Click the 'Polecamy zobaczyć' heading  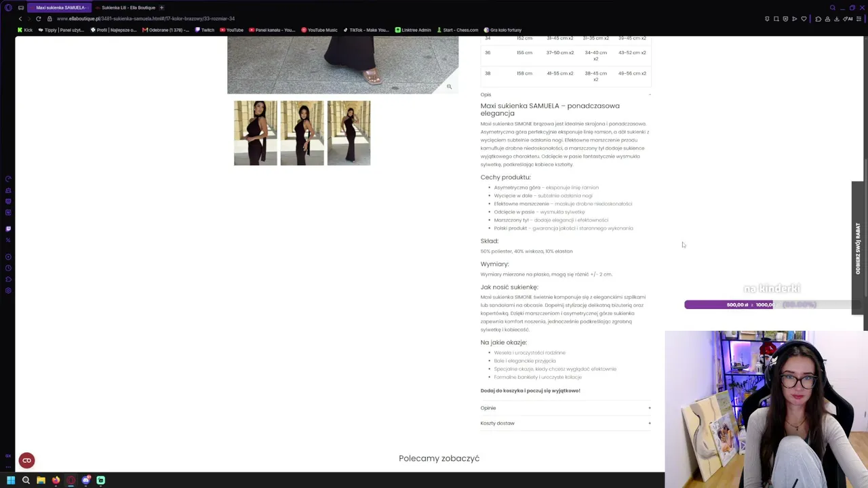(439, 458)
